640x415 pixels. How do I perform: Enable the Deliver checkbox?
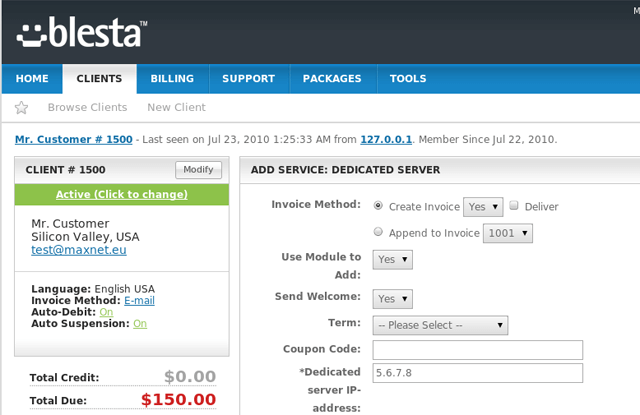pyautogui.click(x=514, y=206)
